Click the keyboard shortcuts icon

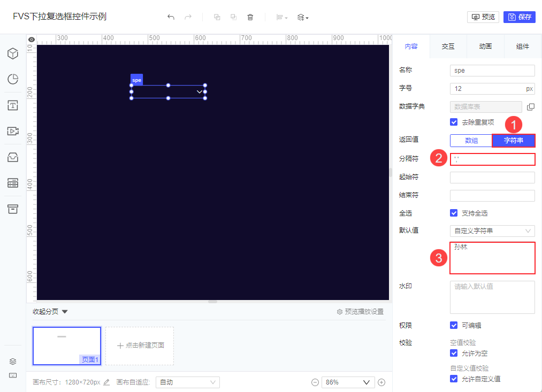[x=13, y=375]
